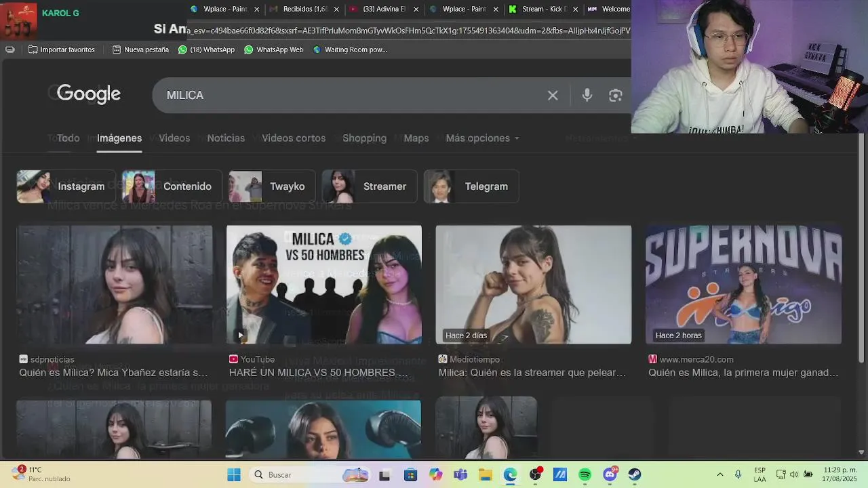This screenshot has height=488, width=868.
Task: Filter images by Twayko chip
Action: 272,186
